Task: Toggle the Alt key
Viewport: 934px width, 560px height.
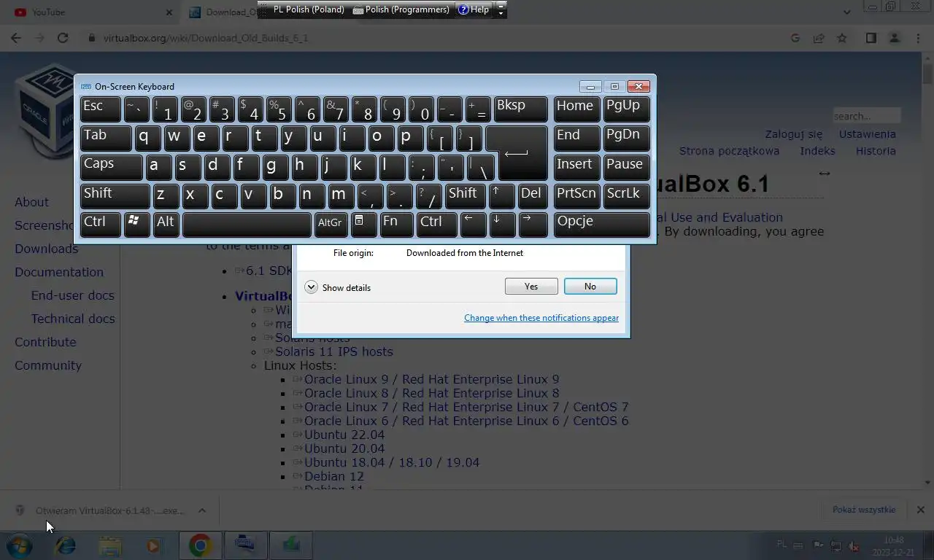Action: [166, 225]
